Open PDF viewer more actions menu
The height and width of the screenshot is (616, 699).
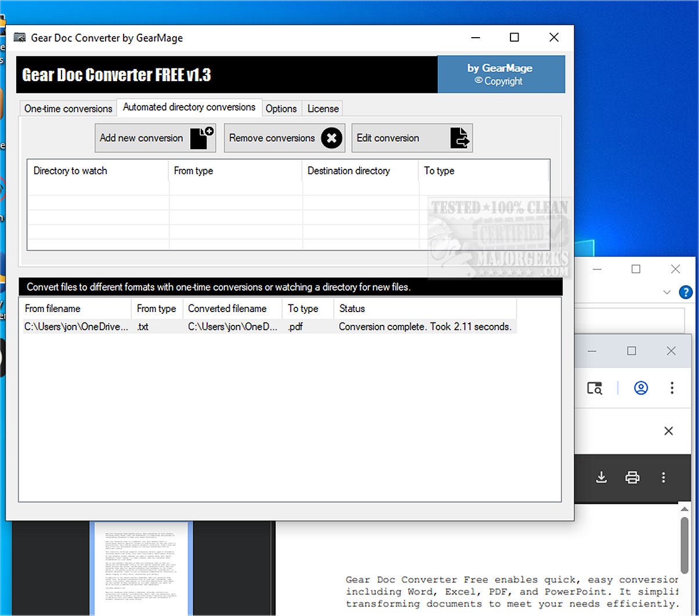pos(664,477)
